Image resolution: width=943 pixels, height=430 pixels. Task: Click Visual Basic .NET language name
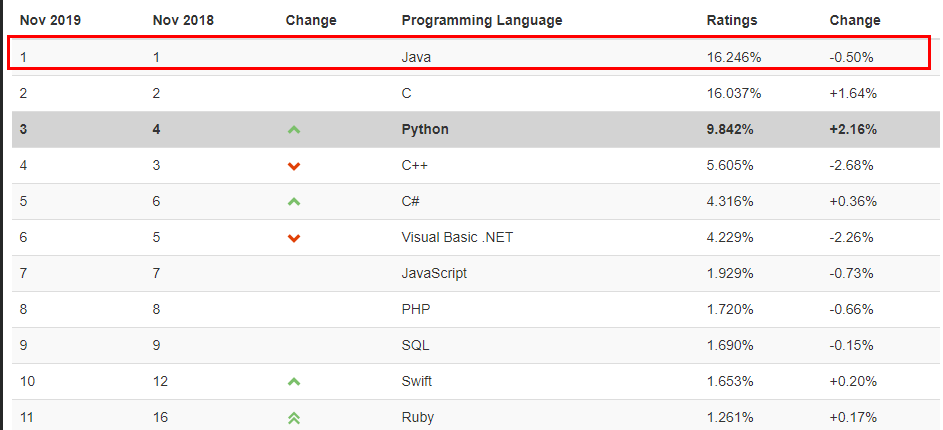[457, 237]
